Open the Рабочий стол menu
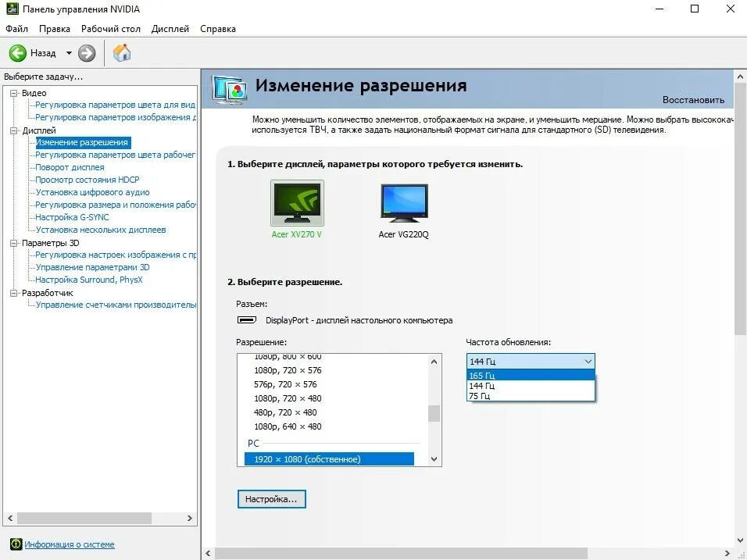 tap(110, 29)
